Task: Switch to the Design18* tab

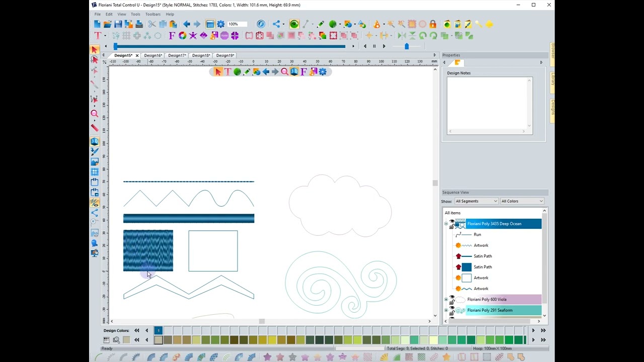Action: click(201, 55)
